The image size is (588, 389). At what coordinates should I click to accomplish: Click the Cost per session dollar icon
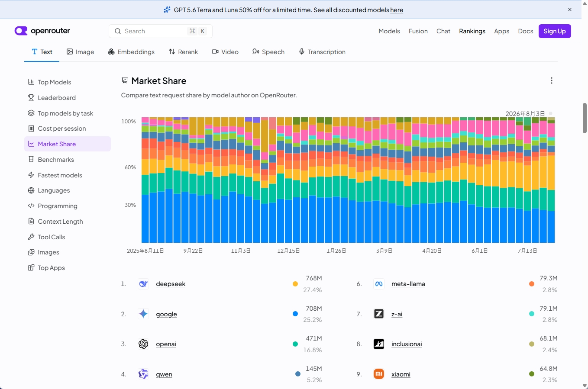[x=31, y=129]
